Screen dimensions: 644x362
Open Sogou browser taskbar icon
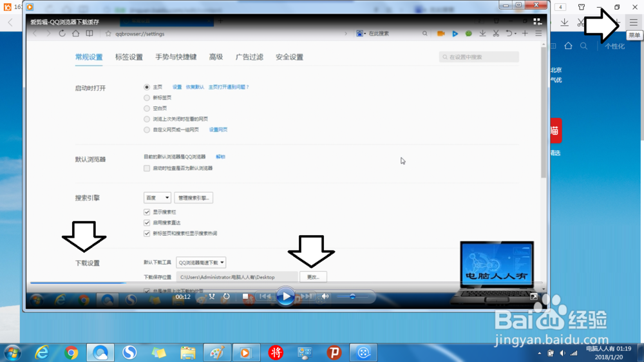click(x=129, y=352)
